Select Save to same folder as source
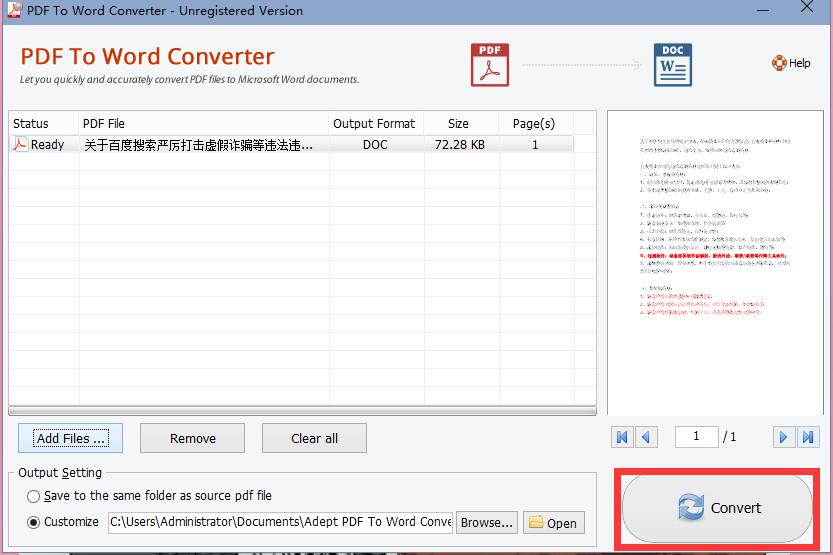Image resolution: width=833 pixels, height=555 pixels. (x=34, y=496)
